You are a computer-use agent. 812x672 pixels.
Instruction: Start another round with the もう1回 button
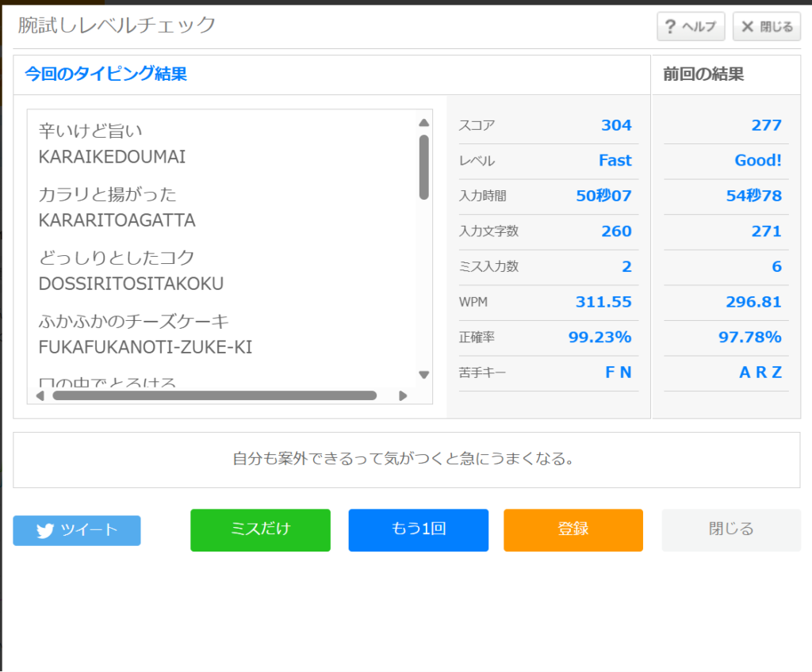(418, 529)
